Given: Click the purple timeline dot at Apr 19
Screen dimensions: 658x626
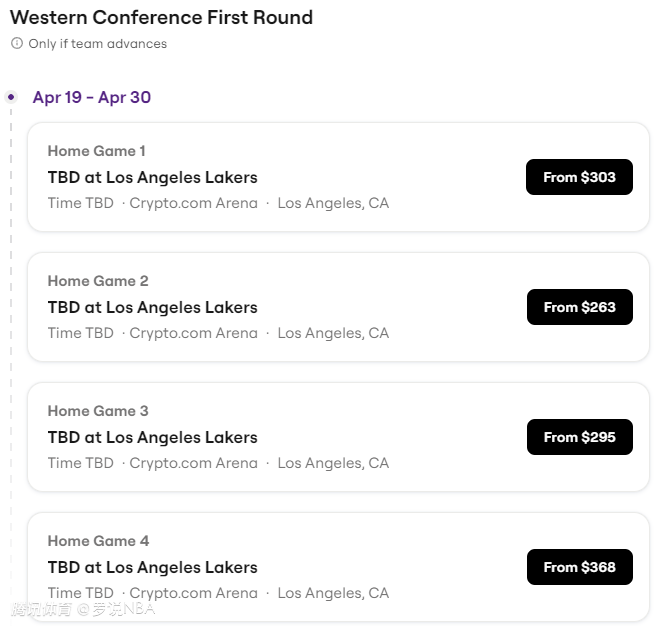Looking at the screenshot, I should 11,97.
